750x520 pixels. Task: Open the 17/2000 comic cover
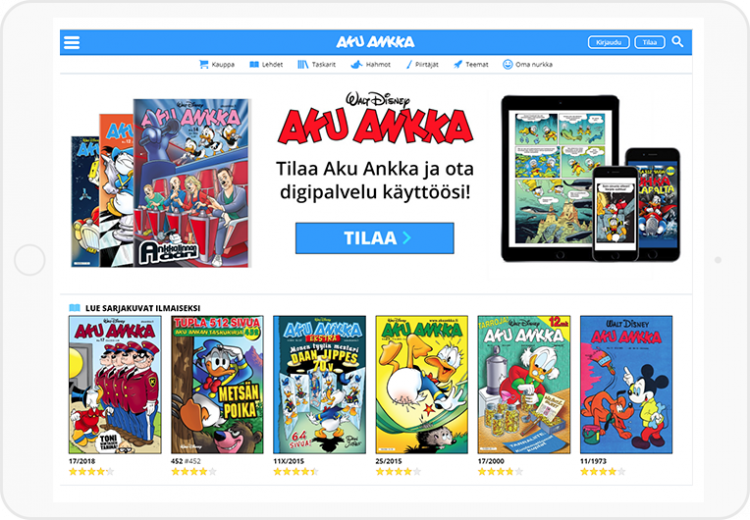tap(524, 385)
